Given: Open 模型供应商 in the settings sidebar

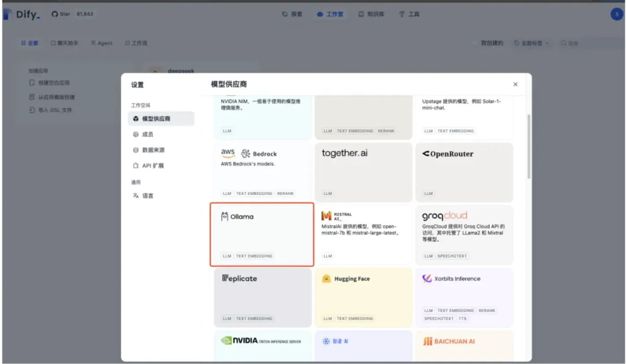Looking at the screenshot, I should 162,119.
